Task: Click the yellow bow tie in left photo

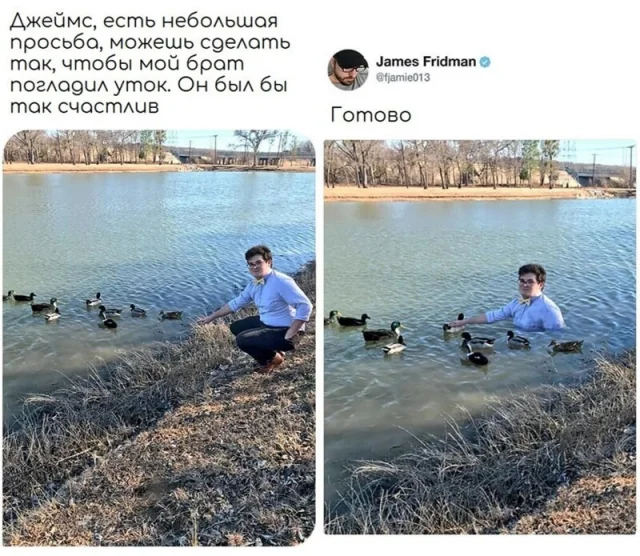Action: click(258, 281)
